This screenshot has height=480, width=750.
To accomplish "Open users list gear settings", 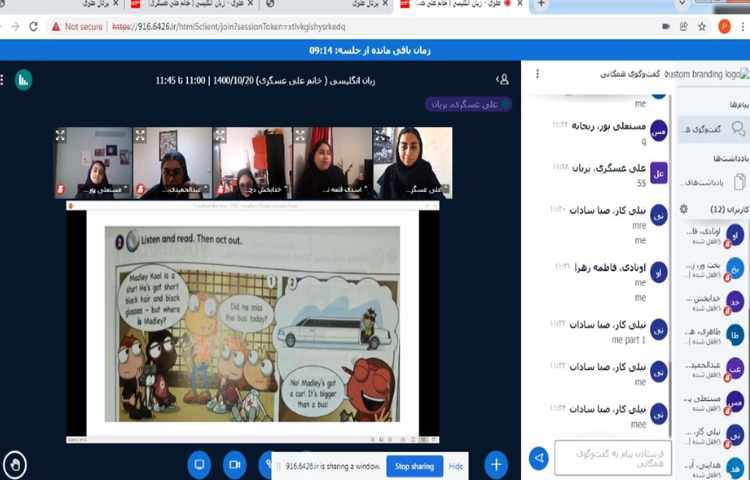I will pyautogui.click(x=684, y=209).
